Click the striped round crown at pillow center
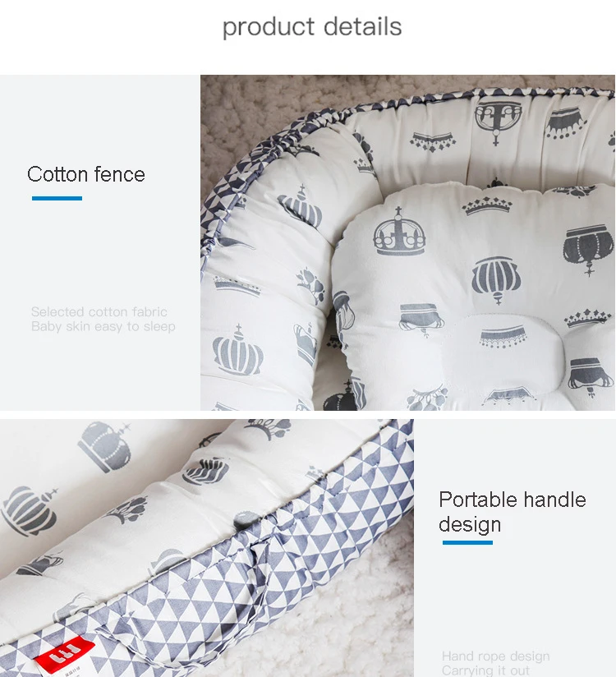Viewport: 616px width, 677px height. coord(496,279)
